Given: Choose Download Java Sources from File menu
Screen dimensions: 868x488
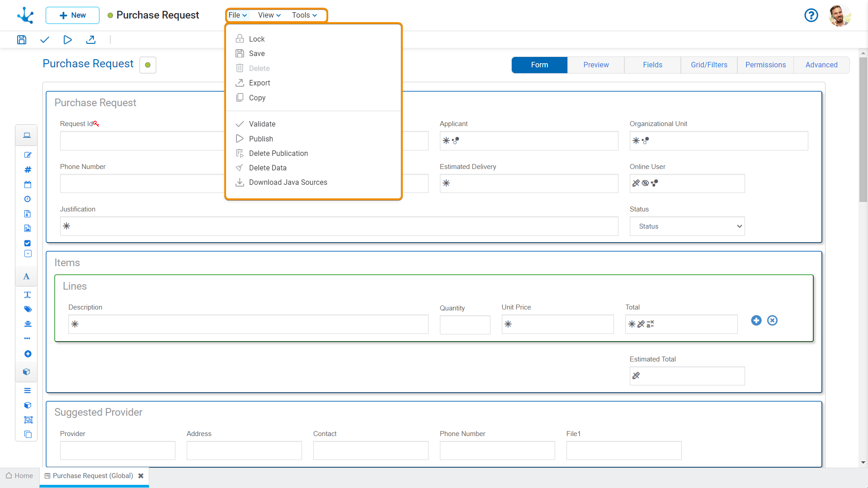Looking at the screenshot, I should pos(288,183).
